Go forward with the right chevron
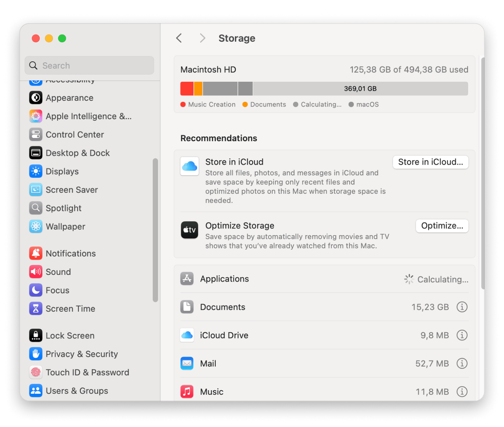This screenshot has width=504, height=427. [x=203, y=38]
